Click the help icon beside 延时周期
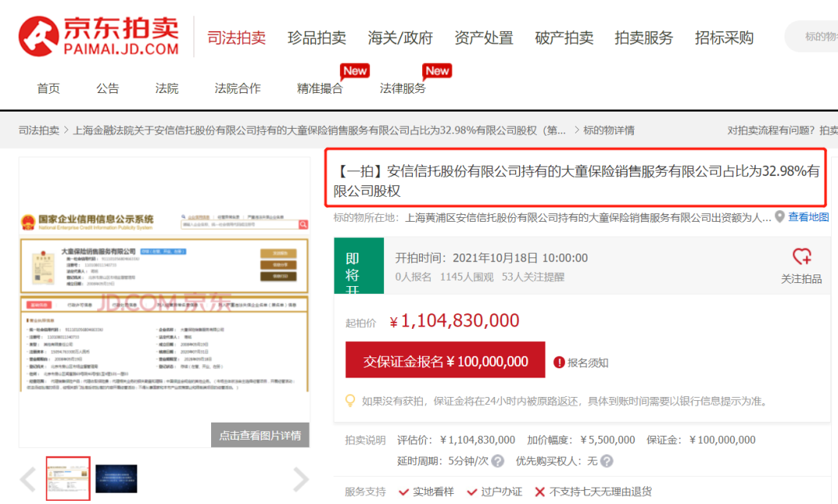 tap(497, 461)
